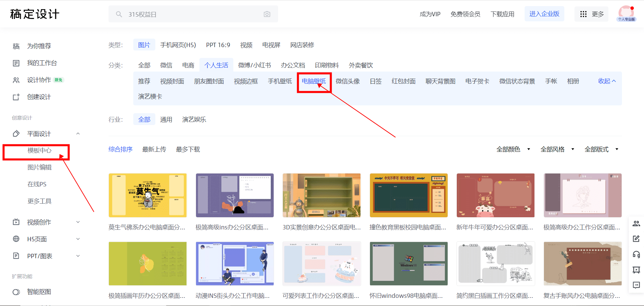Click the 稿定设计 logo

point(35,14)
